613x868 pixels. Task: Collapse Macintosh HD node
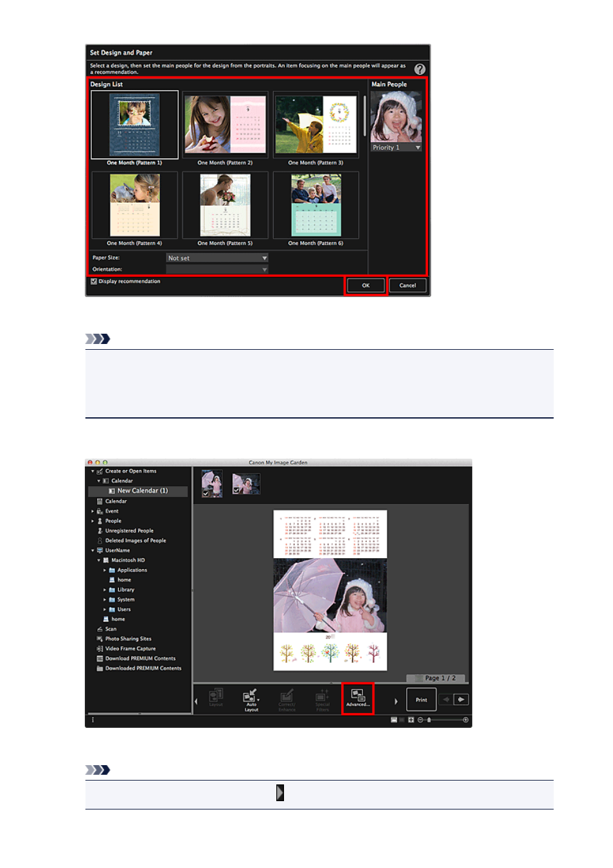tap(99, 560)
